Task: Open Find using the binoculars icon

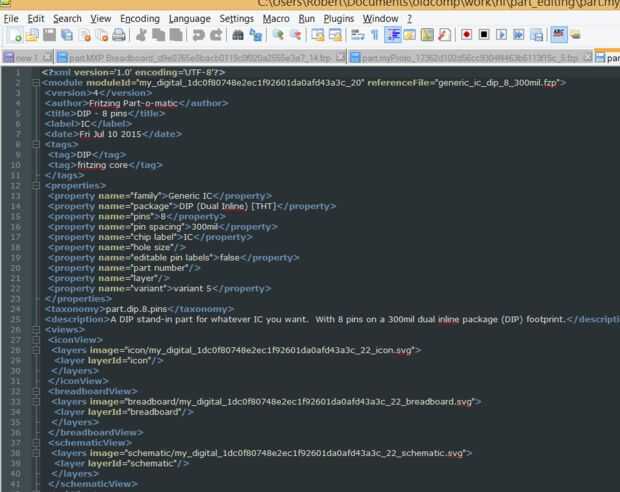Action: [238, 35]
